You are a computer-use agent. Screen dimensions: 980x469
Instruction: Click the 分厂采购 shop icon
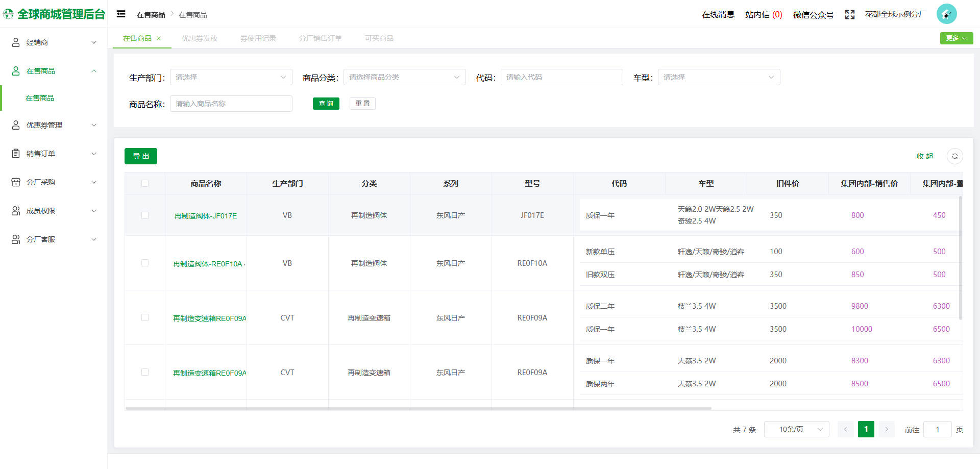point(16,182)
